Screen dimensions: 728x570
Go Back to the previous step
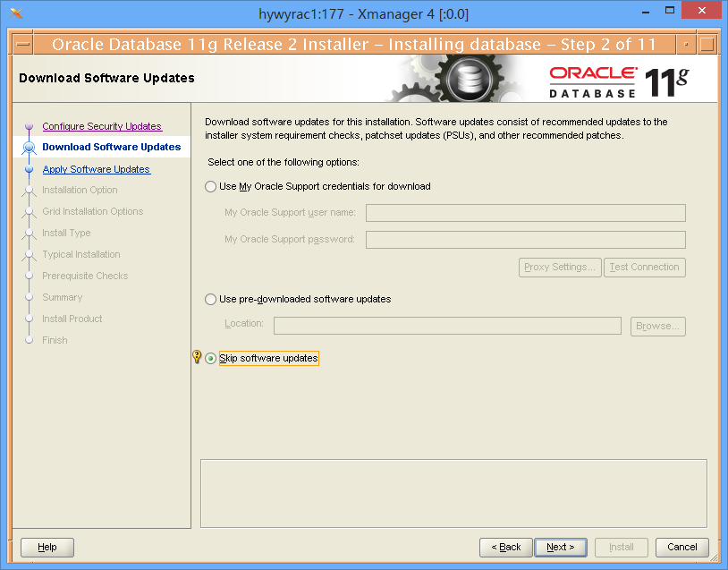tap(506, 548)
